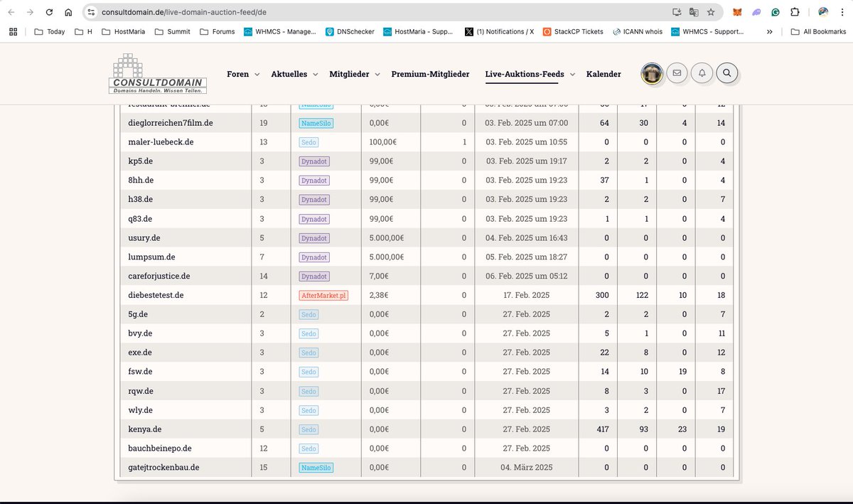Open the site search magnifier icon
Image resolution: width=853 pixels, height=504 pixels.
(x=728, y=73)
